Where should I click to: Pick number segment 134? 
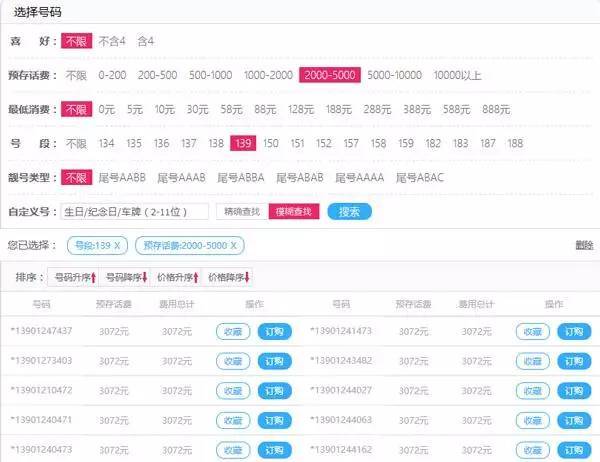(x=106, y=144)
